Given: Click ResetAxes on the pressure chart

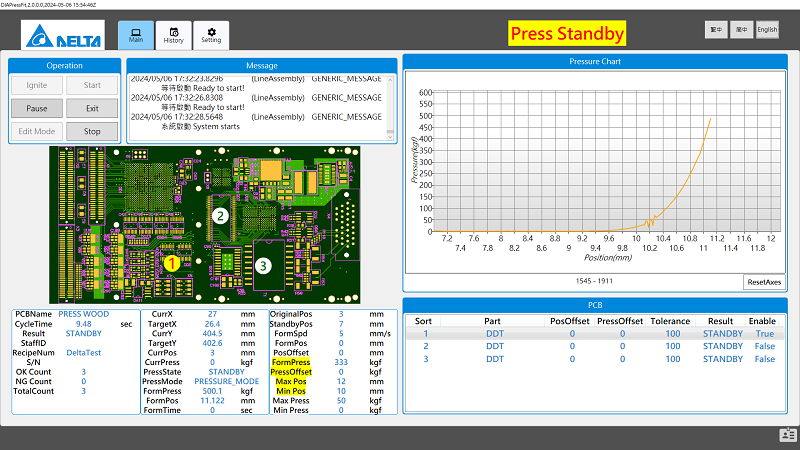Looking at the screenshot, I should 764,282.
